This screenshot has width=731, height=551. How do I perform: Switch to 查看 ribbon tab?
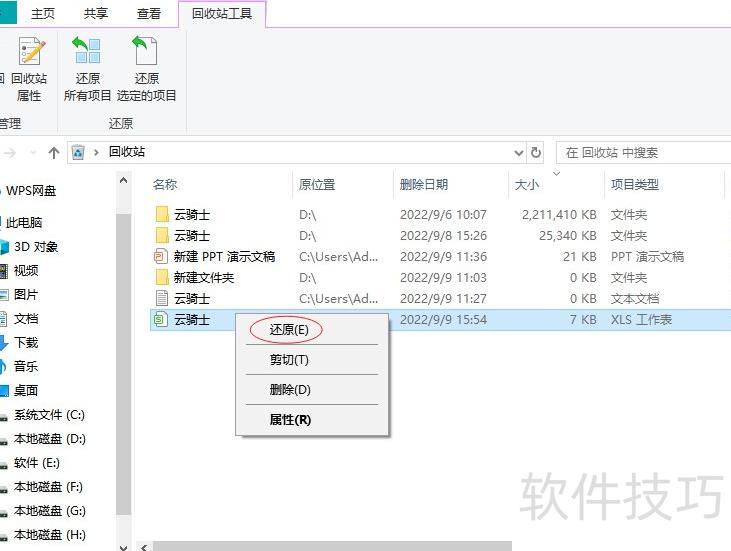click(x=149, y=14)
